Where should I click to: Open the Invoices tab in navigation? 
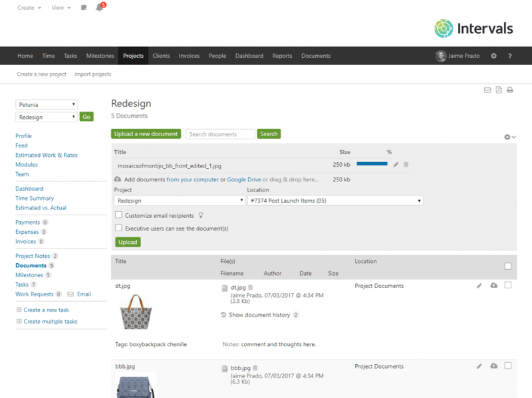click(189, 56)
